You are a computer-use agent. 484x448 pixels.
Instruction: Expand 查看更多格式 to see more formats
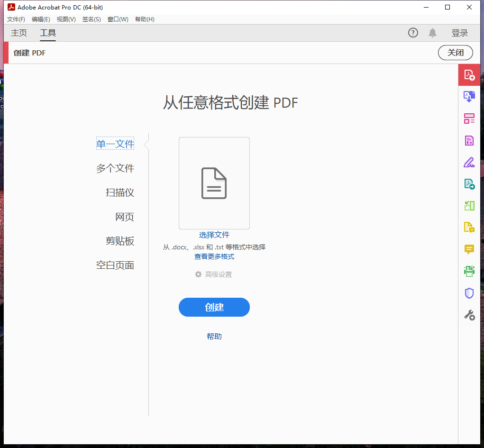tap(214, 256)
